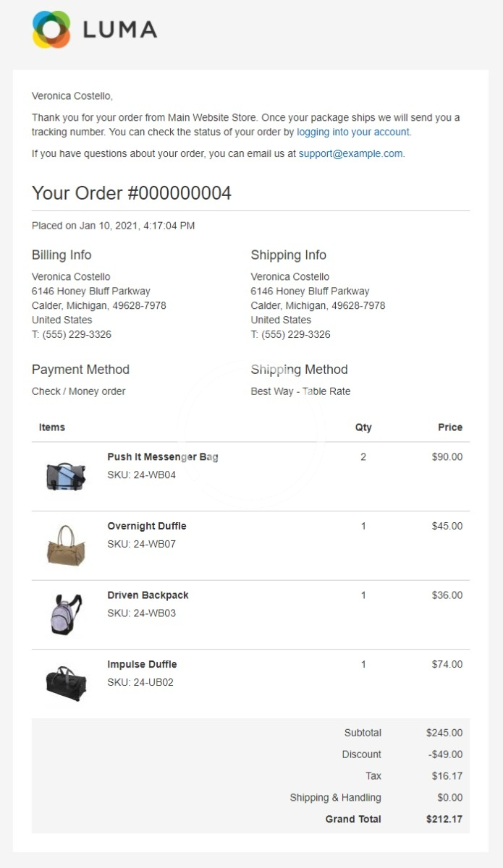Select the Push It Messenger Bag product name
The height and width of the screenshot is (868, 503).
[x=162, y=457]
